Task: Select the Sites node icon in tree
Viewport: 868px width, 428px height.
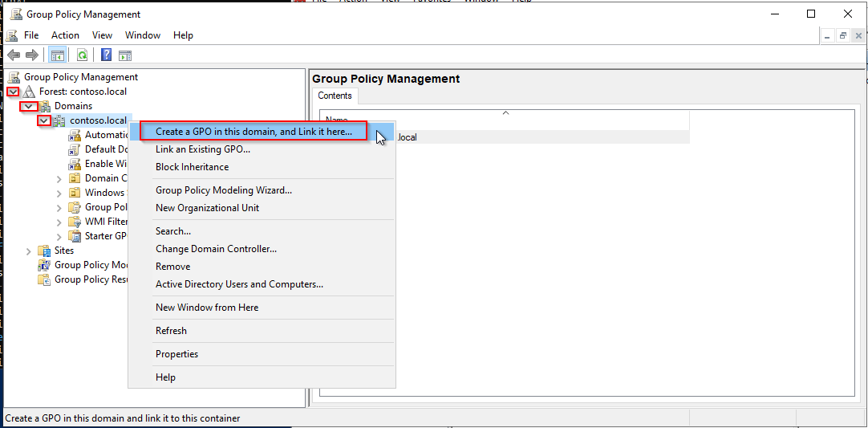Action: point(44,251)
